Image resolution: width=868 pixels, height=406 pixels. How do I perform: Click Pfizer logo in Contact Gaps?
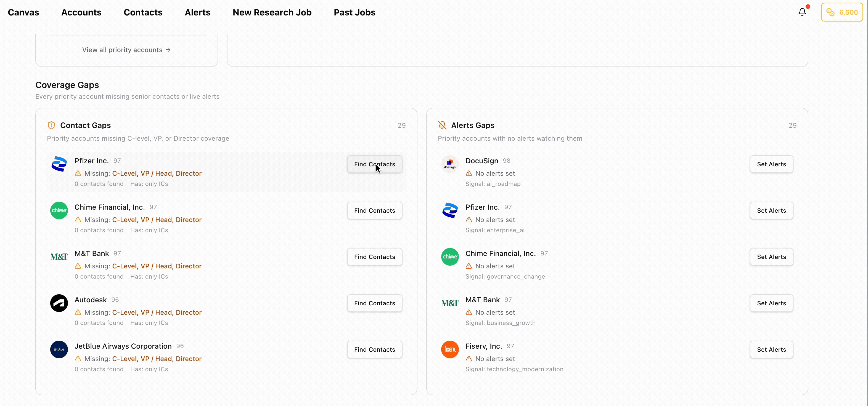59,164
